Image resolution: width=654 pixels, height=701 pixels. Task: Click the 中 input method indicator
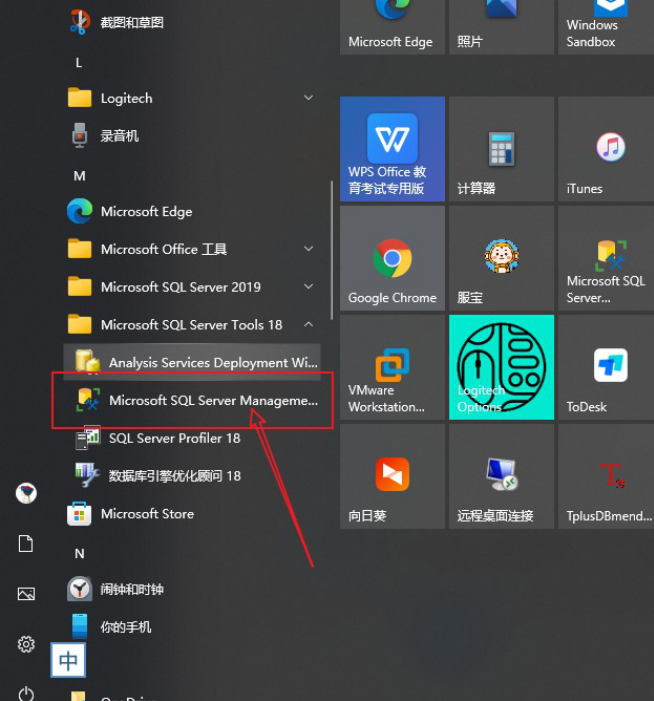click(68, 660)
